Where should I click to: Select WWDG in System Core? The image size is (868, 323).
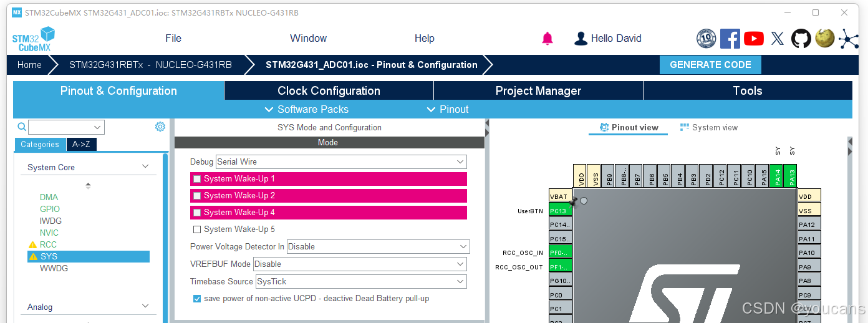[54, 268]
